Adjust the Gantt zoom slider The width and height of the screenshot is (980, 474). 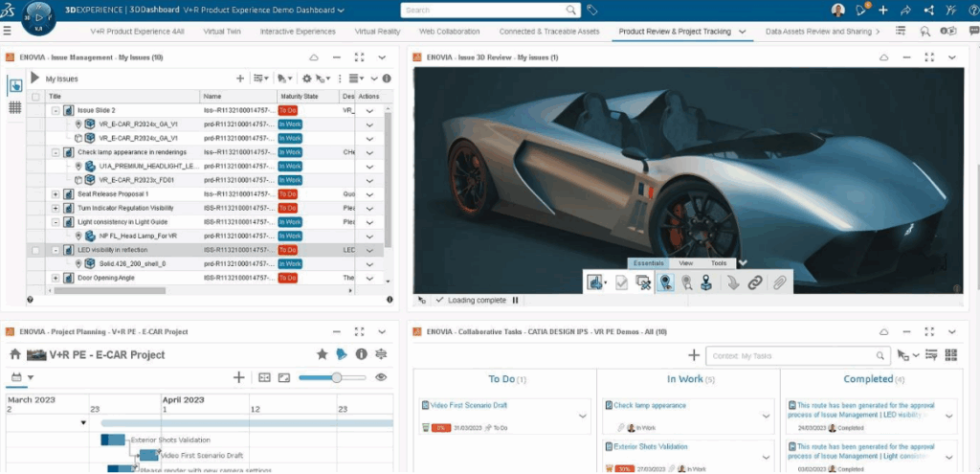[336, 377]
